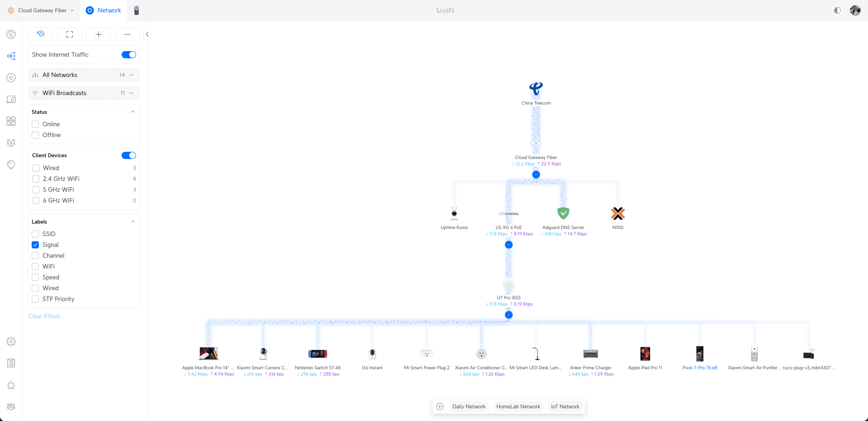This screenshot has width=868, height=421.
Task: Select the Nintendo Switch device icon
Action: coord(318,354)
